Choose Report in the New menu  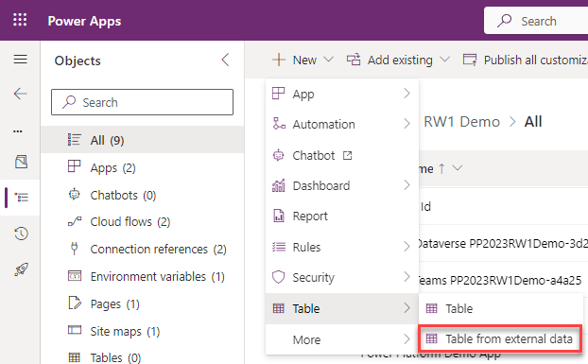[341, 216]
